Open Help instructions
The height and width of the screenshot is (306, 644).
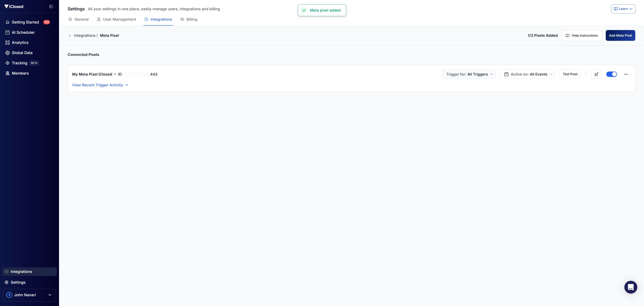tap(581, 36)
